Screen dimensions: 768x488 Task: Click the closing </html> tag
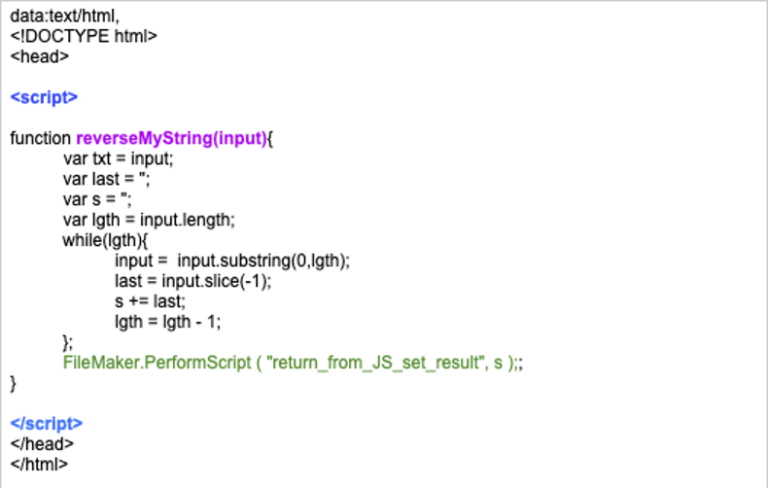coord(40,463)
